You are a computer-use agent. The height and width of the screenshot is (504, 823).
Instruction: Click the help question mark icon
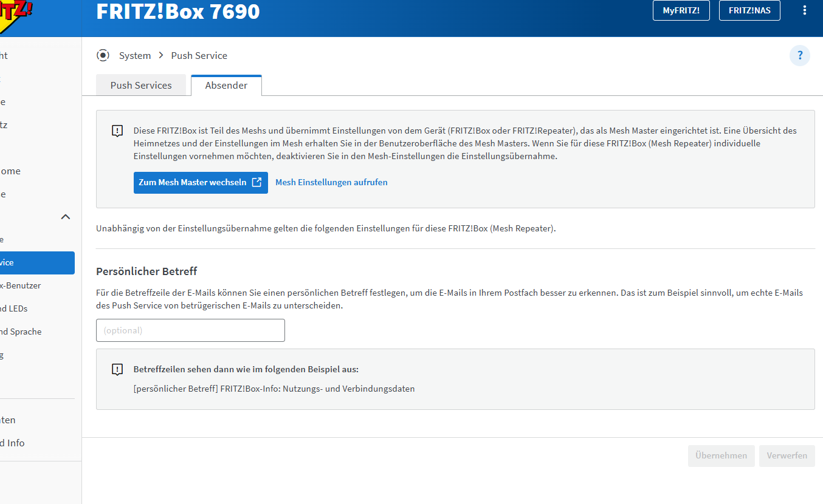click(x=800, y=55)
